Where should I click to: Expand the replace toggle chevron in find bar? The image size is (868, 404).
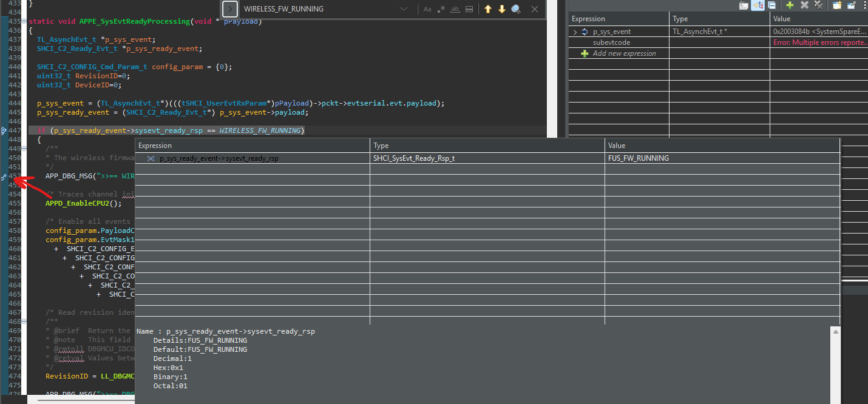coord(230,9)
